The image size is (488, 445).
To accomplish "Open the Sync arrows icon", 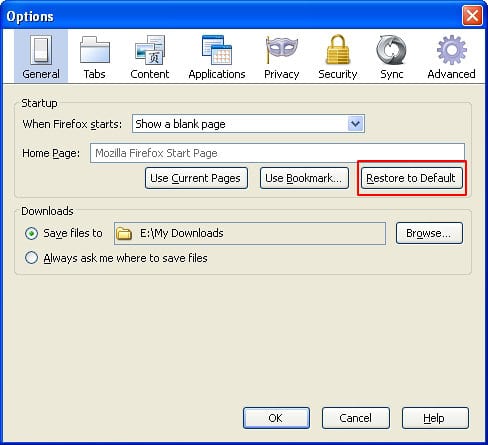I will coord(392,50).
